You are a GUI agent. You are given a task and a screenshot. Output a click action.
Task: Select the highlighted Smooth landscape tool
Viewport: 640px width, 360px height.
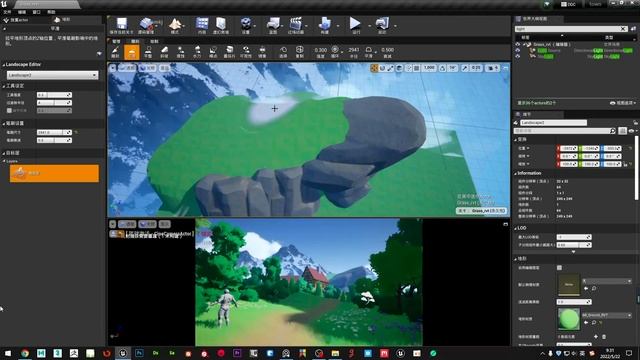[x=131, y=52]
